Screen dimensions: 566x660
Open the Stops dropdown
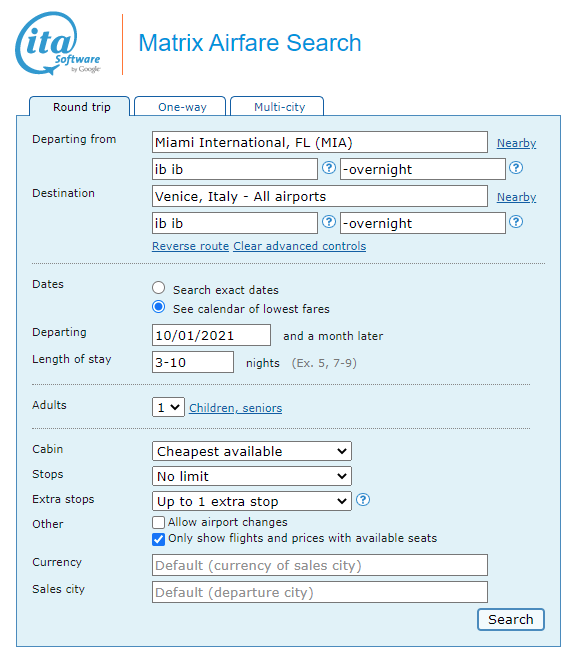(252, 476)
